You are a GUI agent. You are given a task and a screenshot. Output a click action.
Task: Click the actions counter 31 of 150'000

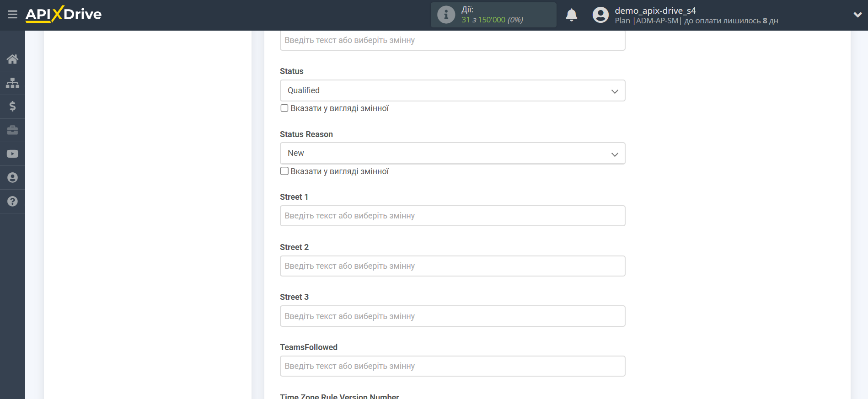point(492,20)
